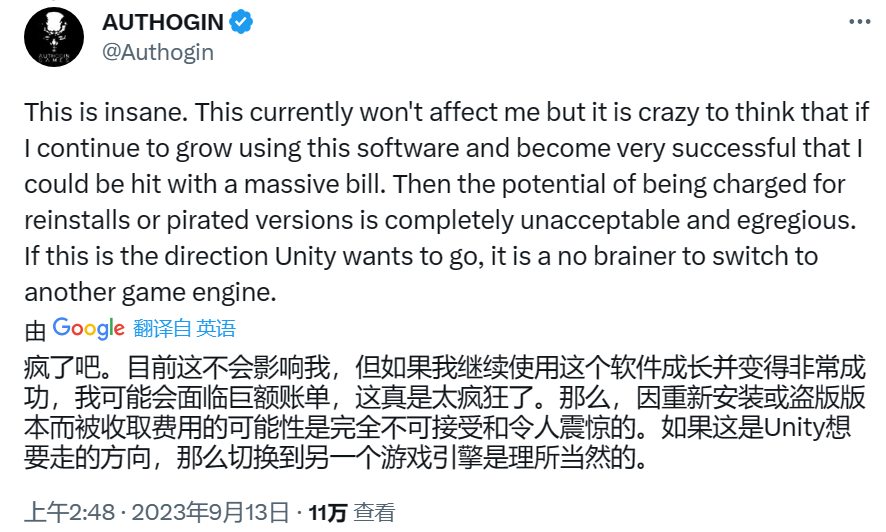The image size is (886, 532).
Task: Open the @Authogin handle link
Action: 158,51
